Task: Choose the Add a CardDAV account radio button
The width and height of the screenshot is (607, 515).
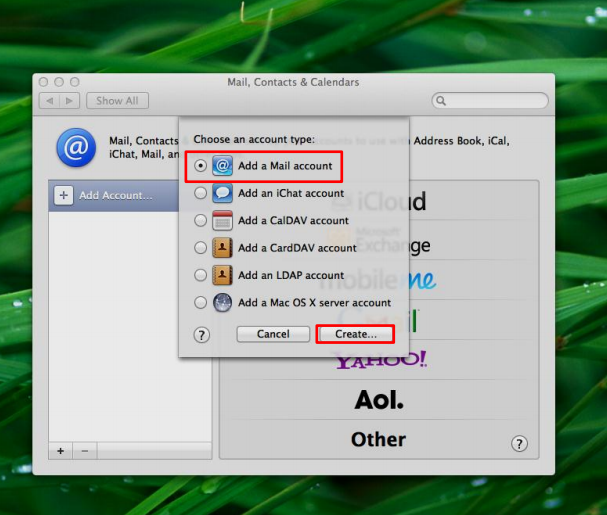Action: point(200,247)
